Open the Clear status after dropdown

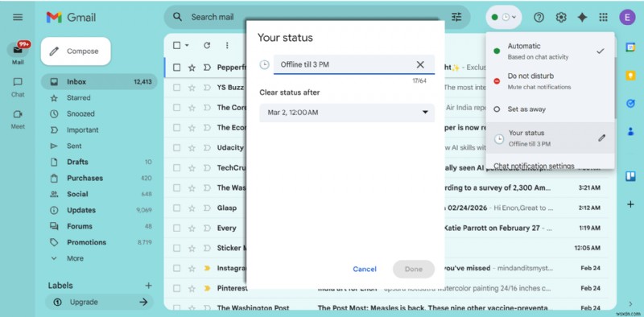tap(347, 113)
